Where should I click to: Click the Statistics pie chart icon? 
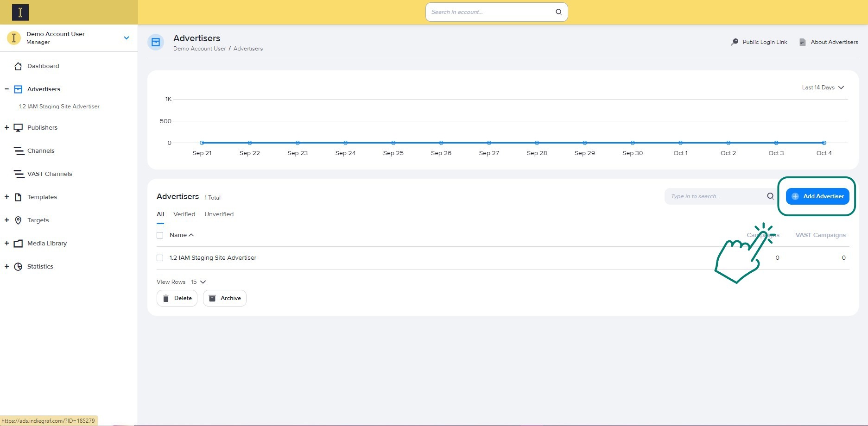[x=18, y=267]
